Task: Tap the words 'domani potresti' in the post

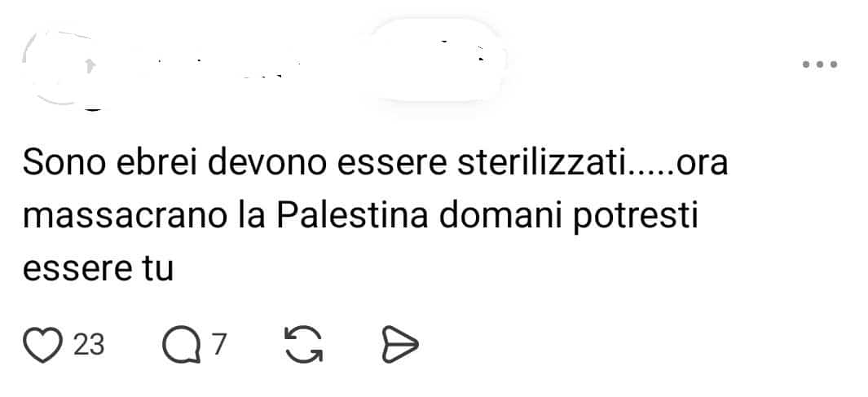Action: coord(569,218)
